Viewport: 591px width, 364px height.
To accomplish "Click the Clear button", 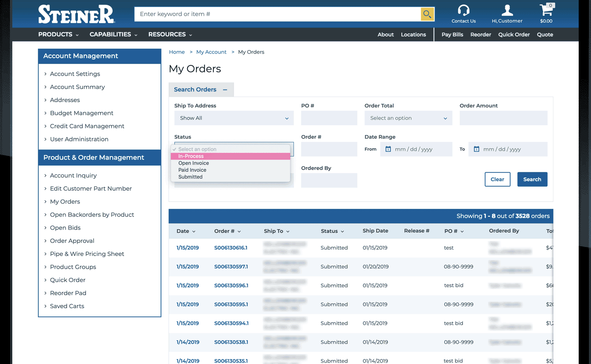I will pos(497,179).
